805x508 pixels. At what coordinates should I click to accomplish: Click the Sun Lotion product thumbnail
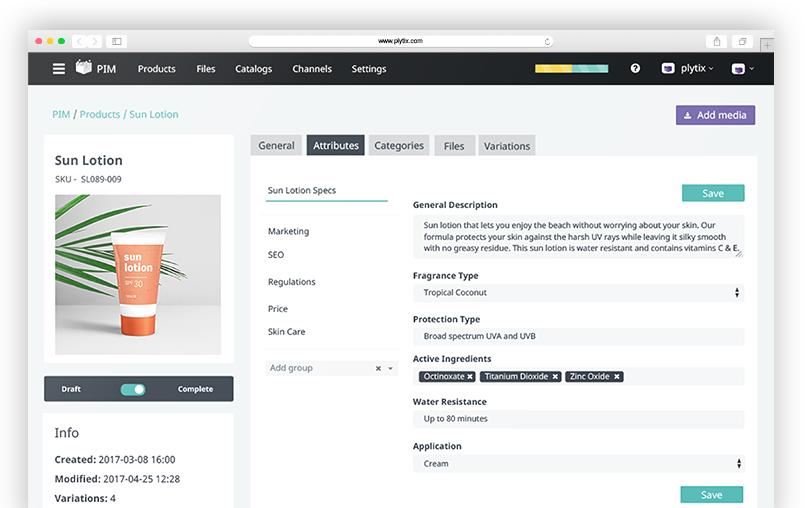[x=138, y=274]
